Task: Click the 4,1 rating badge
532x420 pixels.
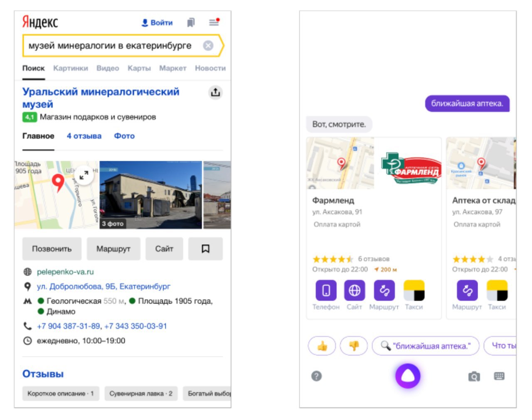Action: tap(30, 117)
